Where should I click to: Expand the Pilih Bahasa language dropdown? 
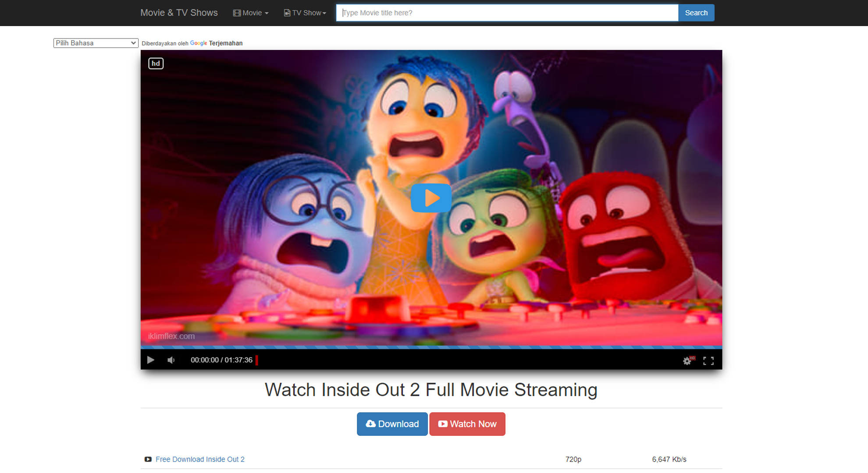[96, 43]
